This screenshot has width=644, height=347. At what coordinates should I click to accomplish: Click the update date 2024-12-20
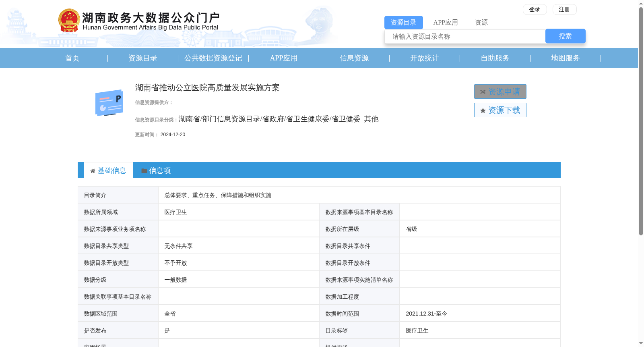173,135
